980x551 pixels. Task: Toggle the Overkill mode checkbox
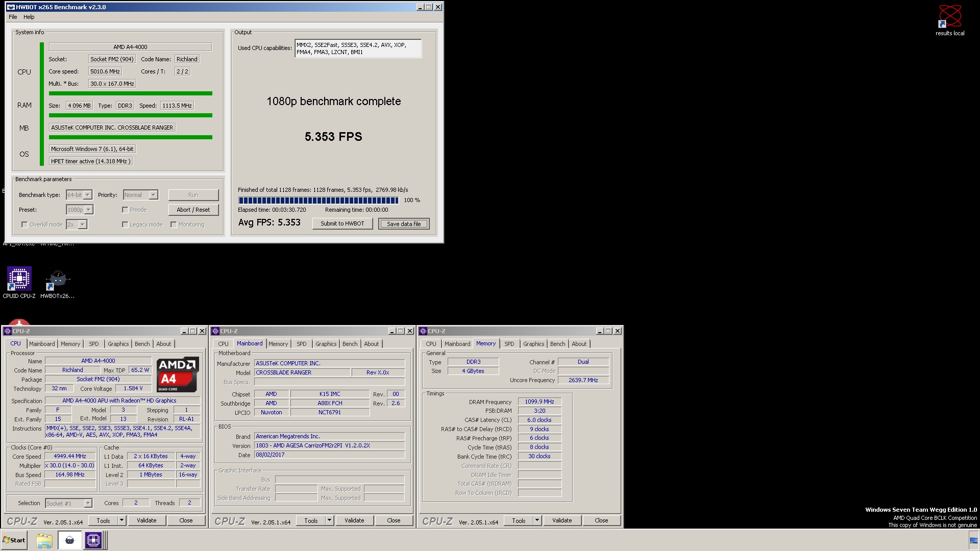click(x=24, y=224)
